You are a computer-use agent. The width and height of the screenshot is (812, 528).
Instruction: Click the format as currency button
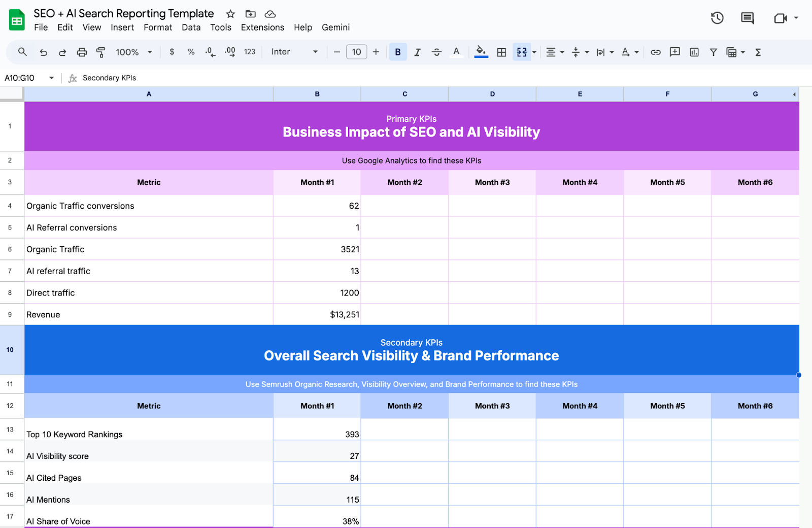point(172,52)
